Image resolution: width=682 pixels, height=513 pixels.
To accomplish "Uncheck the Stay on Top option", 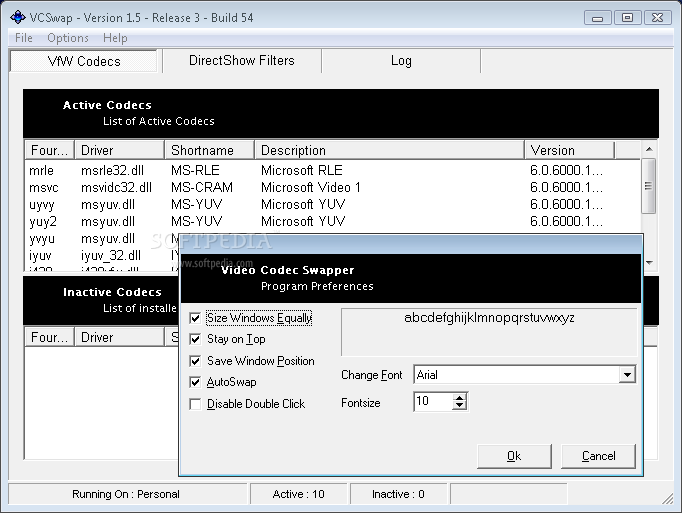I will tap(195, 339).
